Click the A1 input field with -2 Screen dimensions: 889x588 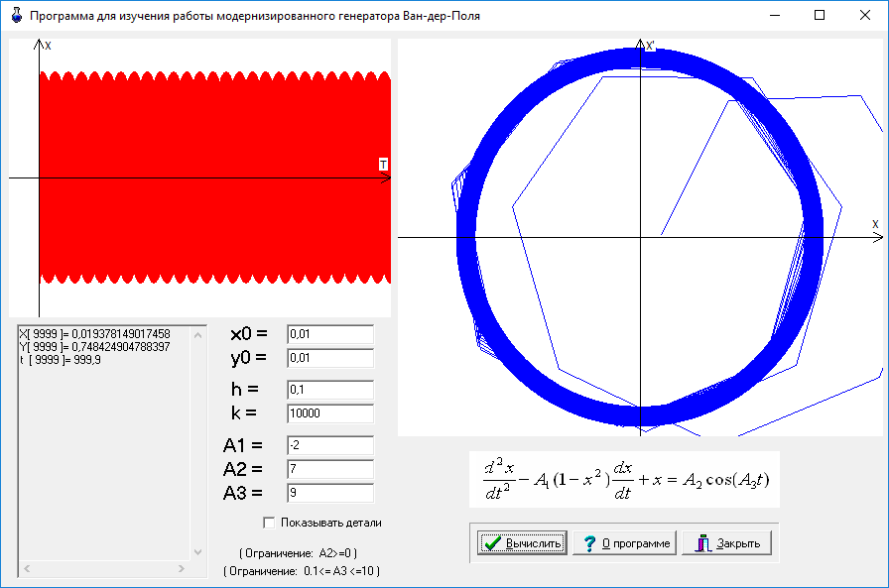pos(330,445)
